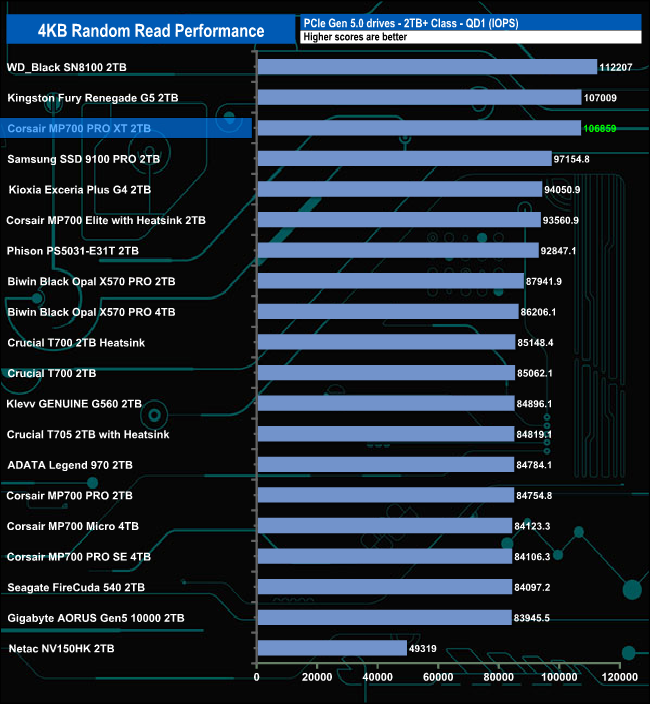Click the 84896.1 value
Viewport: 650px width, 704px height.
click(534, 404)
